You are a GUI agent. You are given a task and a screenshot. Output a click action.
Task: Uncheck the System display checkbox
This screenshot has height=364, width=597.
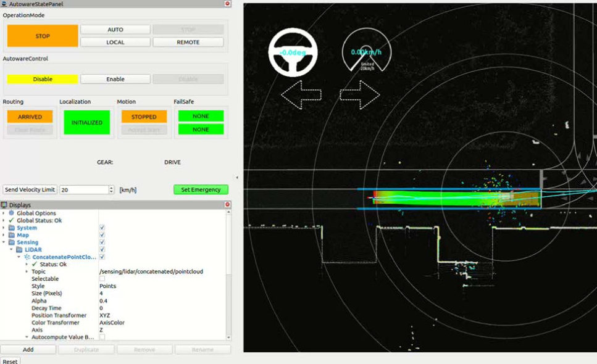coord(102,228)
